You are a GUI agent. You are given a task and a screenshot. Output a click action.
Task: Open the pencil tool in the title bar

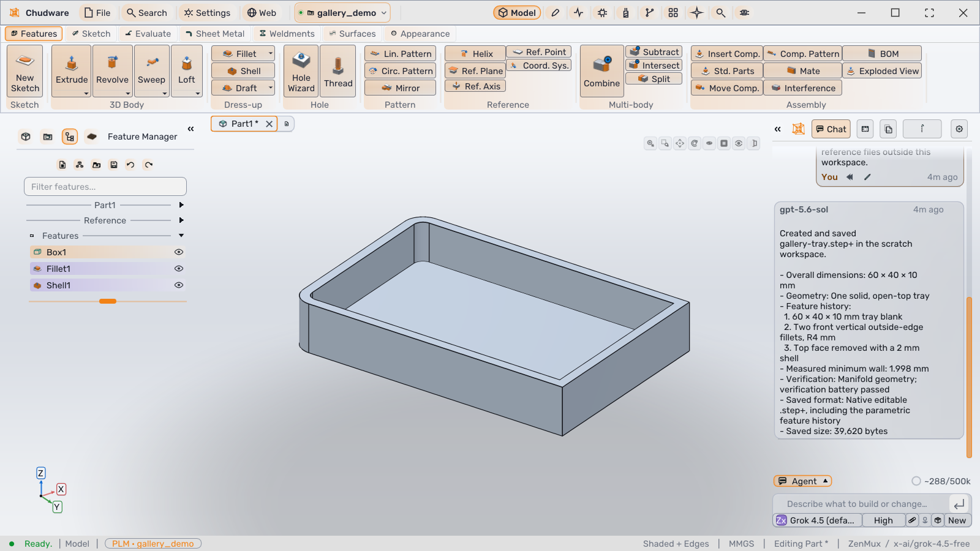pyautogui.click(x=555, y=13)
